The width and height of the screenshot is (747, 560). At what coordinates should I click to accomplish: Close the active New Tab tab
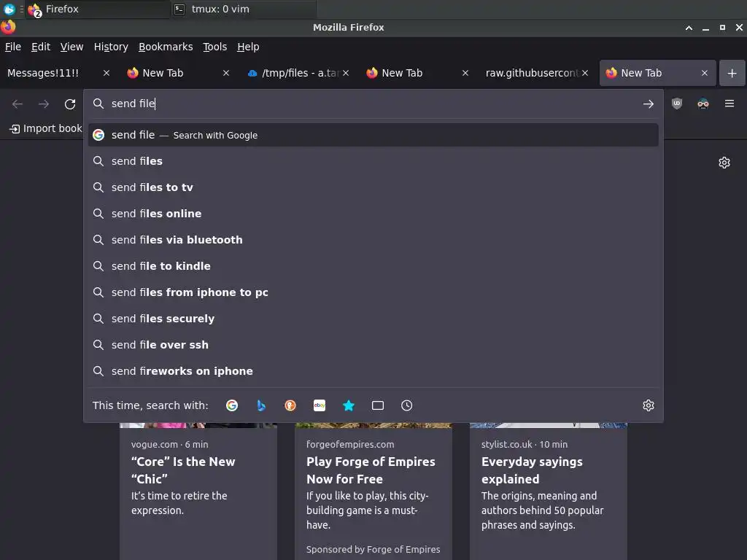(705, 73)
